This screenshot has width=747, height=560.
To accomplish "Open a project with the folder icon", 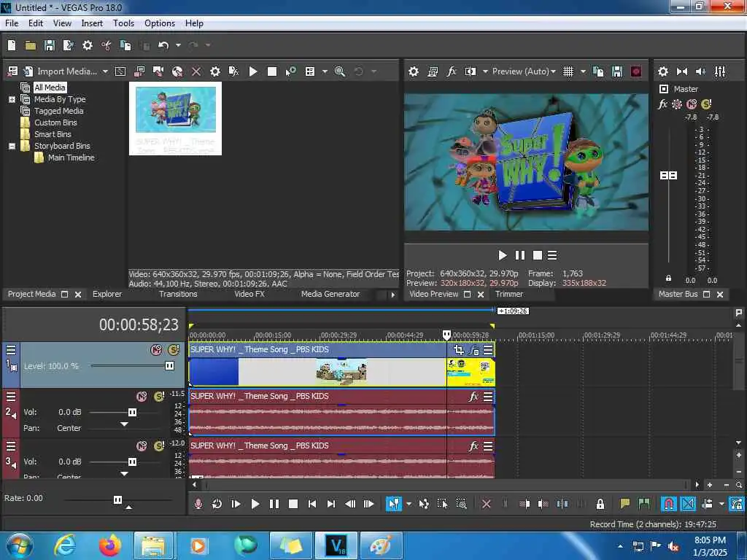I will tap(31, 45).
